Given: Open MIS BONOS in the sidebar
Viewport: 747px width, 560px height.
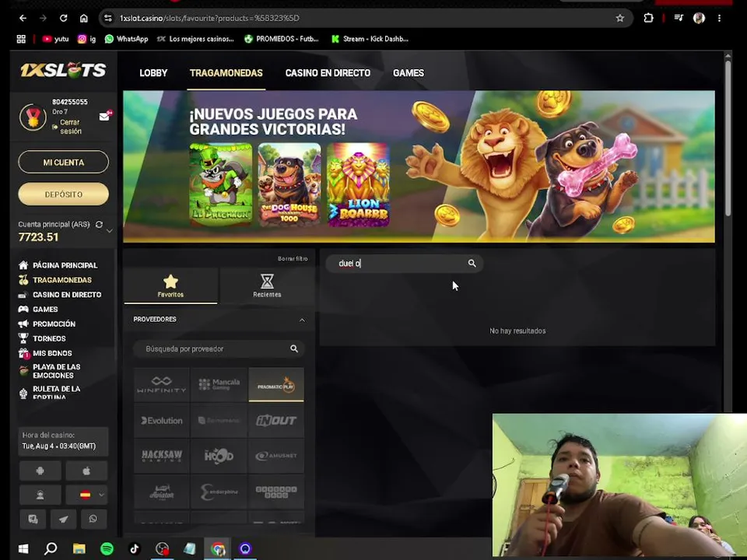Looking at the screenshot, I should point(45,353).
